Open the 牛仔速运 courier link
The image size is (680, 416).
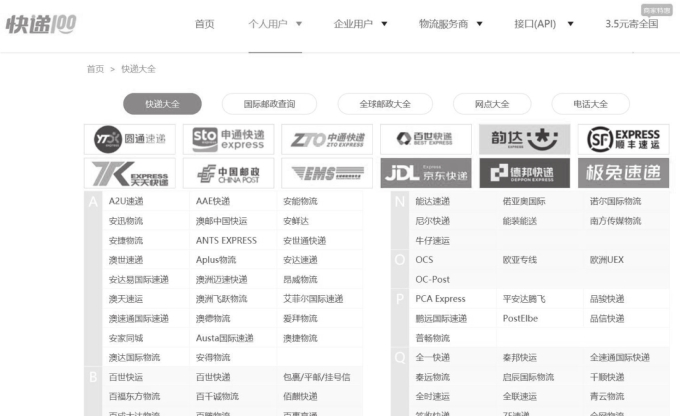click(x=433, y=240)
